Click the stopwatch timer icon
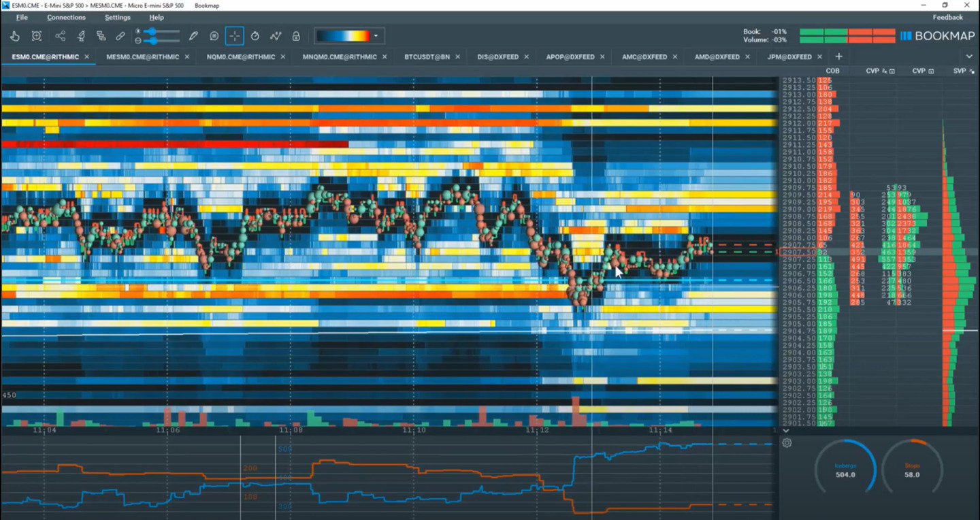This screenshot has height=520, width=980. click(255, 36)
